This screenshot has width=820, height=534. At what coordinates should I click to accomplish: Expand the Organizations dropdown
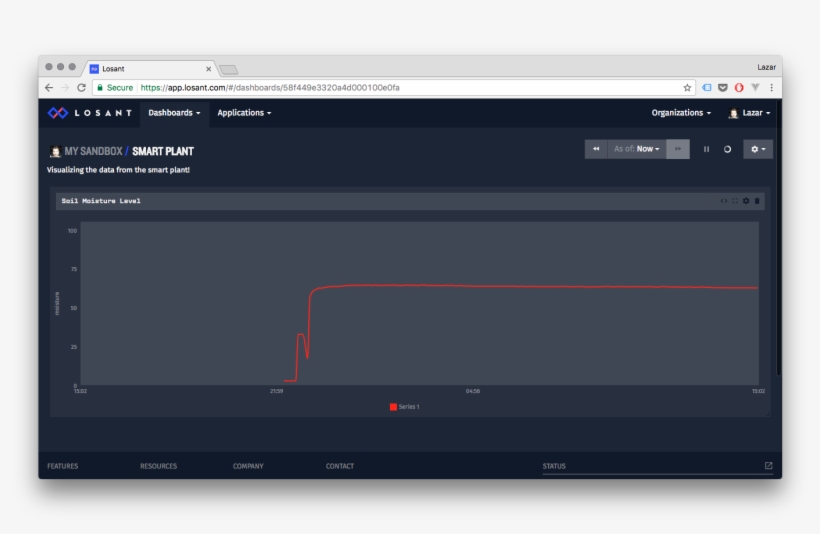pos(681,113)
